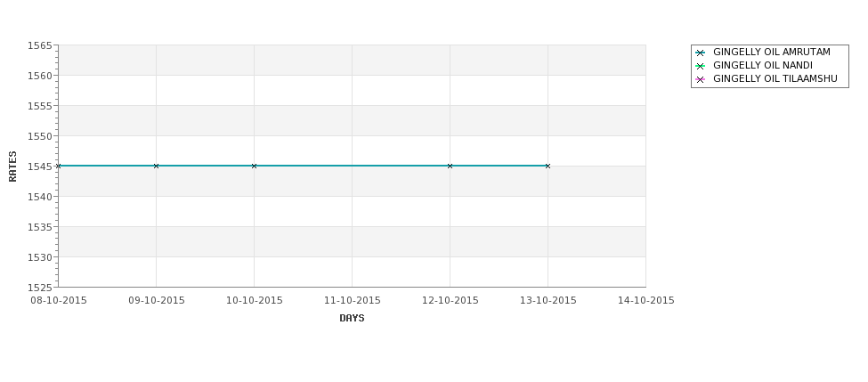Screen dimensions: 868x382
Task: Click the GINGELLY OIL TILAAMSHU legend label
Action: point(775,78)
